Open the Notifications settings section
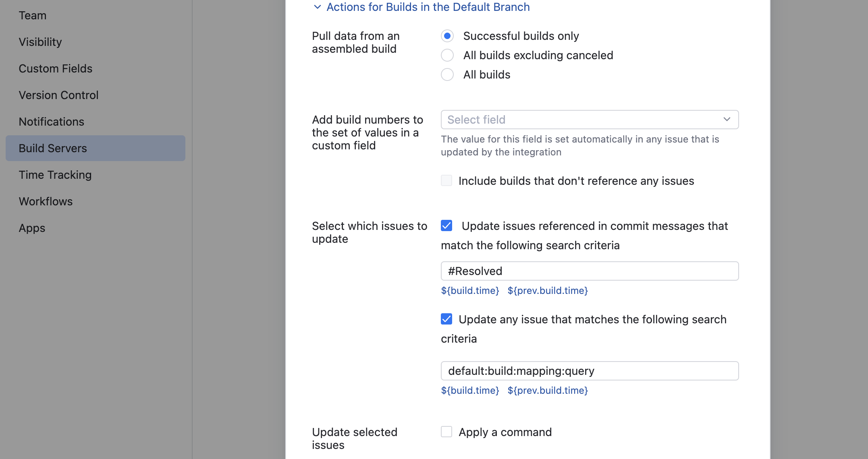868x459 pixels. coord(52,122)
